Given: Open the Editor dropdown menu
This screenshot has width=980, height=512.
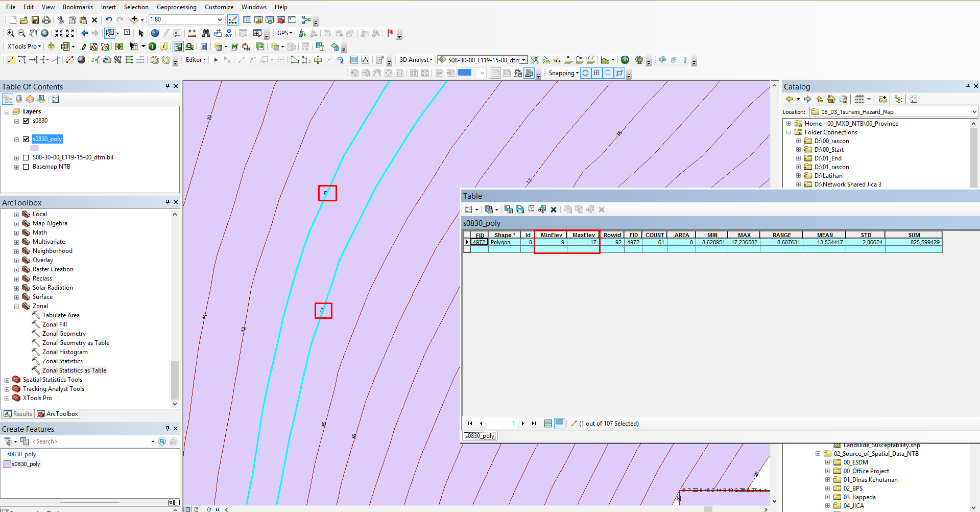Looking at the screenshot, I should click(x=196, y=60).
